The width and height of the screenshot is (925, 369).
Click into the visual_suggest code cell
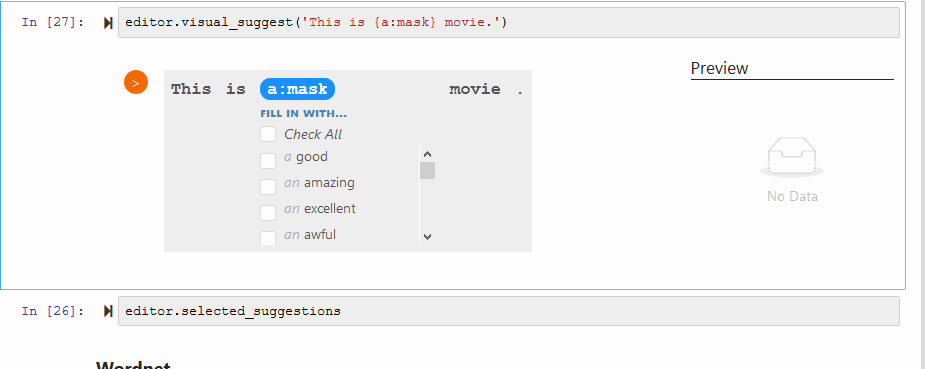pos(509,23)
